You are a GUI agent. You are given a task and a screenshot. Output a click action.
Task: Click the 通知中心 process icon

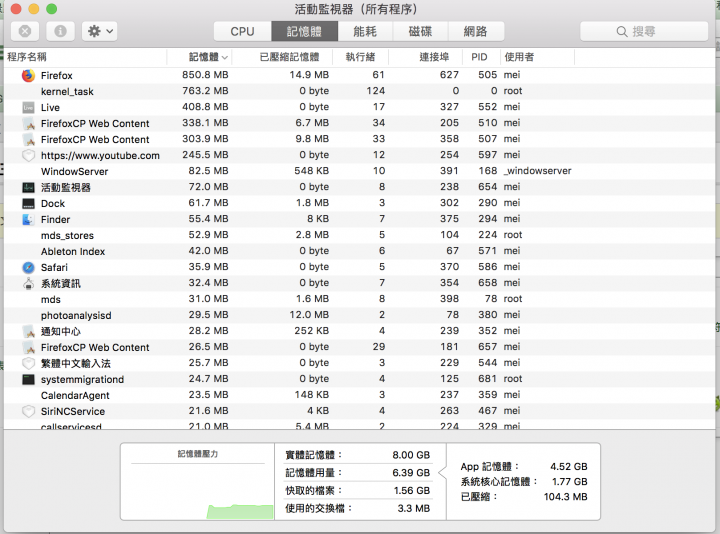pyautogui.click(x=28, y=331)
